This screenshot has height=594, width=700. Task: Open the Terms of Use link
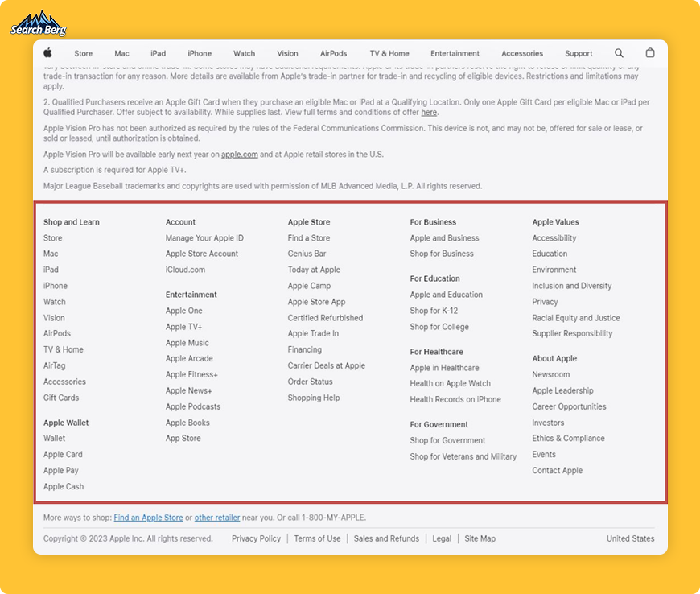pos(317,538)
